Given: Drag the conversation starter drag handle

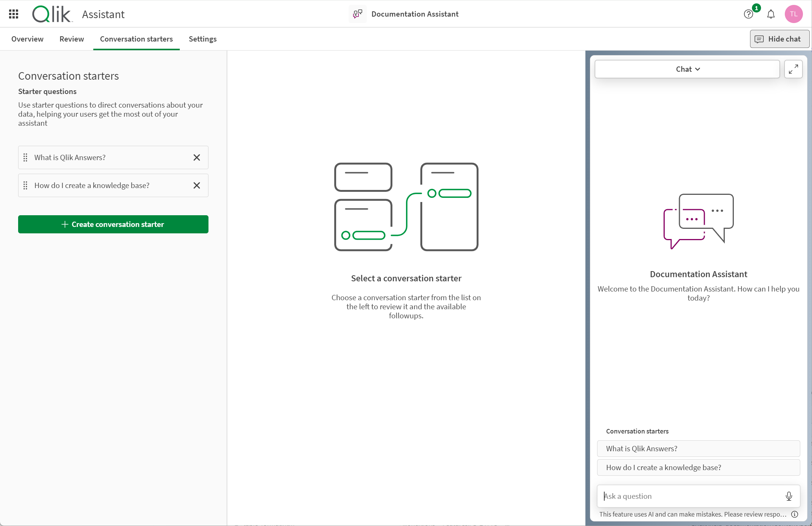Looking at the screenshot, I should coord(25,157).
